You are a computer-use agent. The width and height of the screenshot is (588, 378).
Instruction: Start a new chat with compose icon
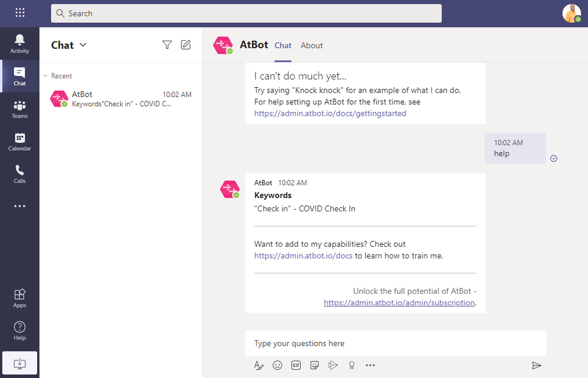(x=185, y=45)
